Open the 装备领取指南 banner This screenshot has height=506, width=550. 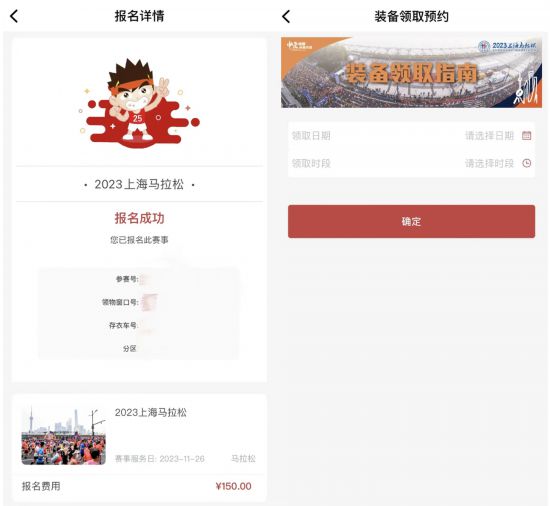point(411,72)
